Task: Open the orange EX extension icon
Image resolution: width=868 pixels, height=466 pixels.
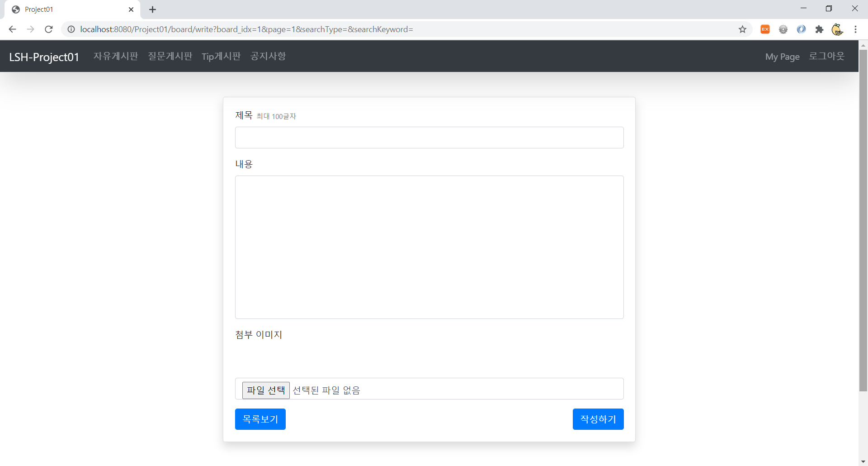Action: [765, 29]
